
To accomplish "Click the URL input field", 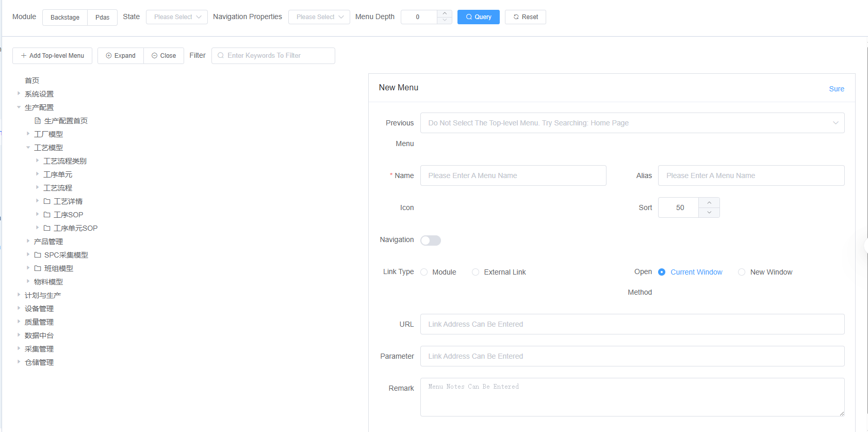I will (632, 324).
